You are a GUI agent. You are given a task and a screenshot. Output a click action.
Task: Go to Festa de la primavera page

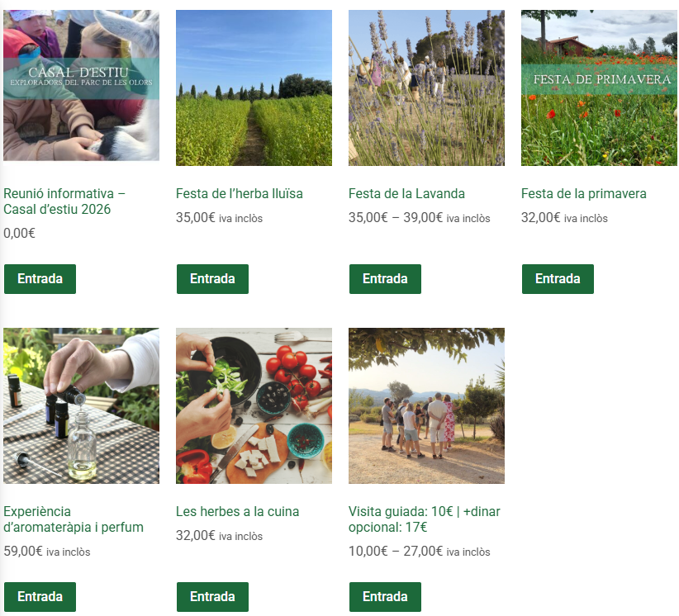point(584,193)
